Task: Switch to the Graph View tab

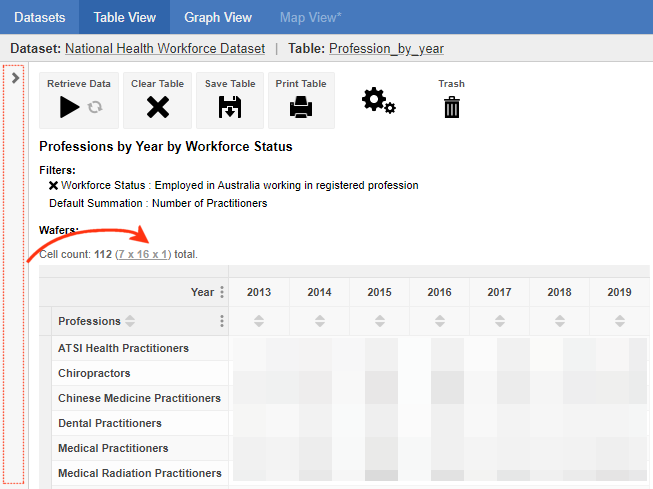Action: pos(217,17)
